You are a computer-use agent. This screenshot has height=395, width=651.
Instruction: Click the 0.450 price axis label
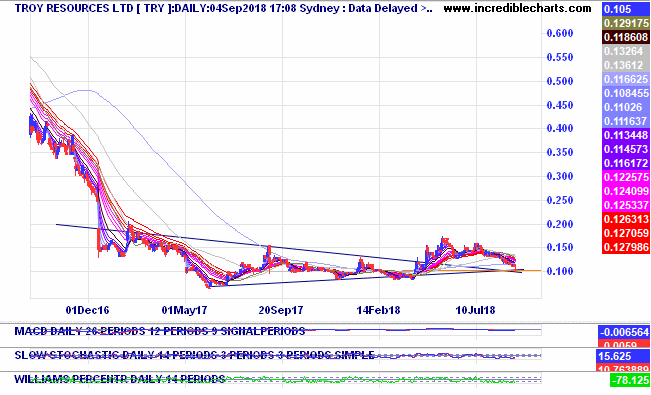560,105
